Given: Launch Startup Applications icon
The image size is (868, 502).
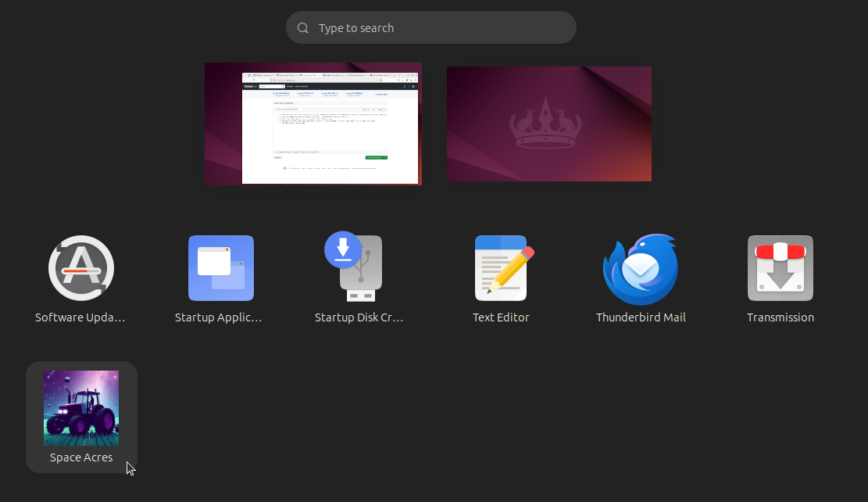Looking at the screenshot, I should tap(221, 268).
